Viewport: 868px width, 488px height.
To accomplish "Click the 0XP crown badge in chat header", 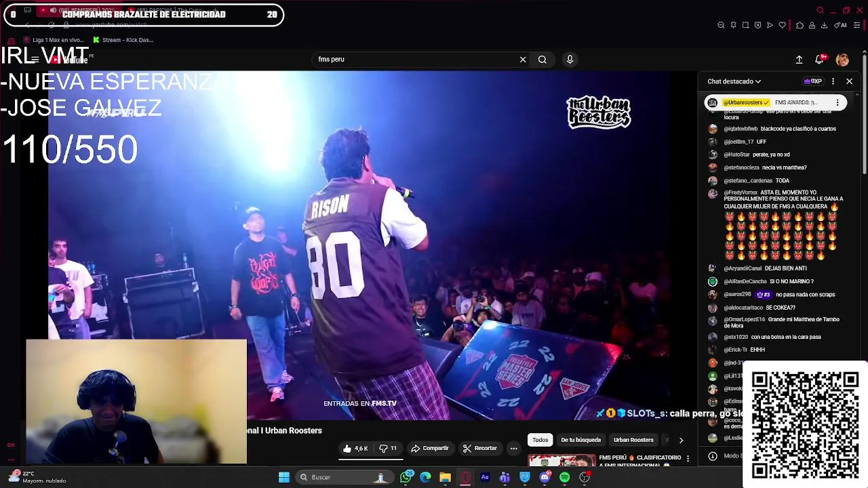I will click(x=812, y=81).
